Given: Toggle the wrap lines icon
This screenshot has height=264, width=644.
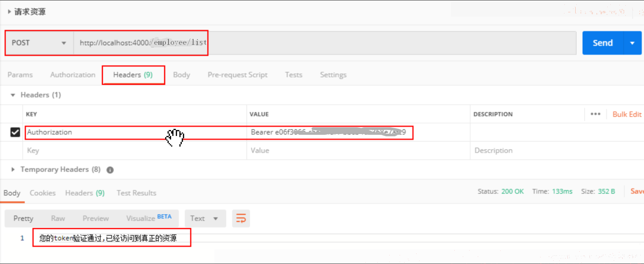Looking at the screenshot, I should (241, 218).
